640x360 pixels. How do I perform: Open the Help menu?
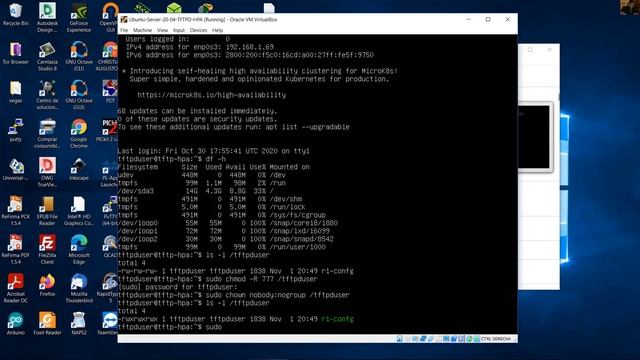(x=218, y=30)
